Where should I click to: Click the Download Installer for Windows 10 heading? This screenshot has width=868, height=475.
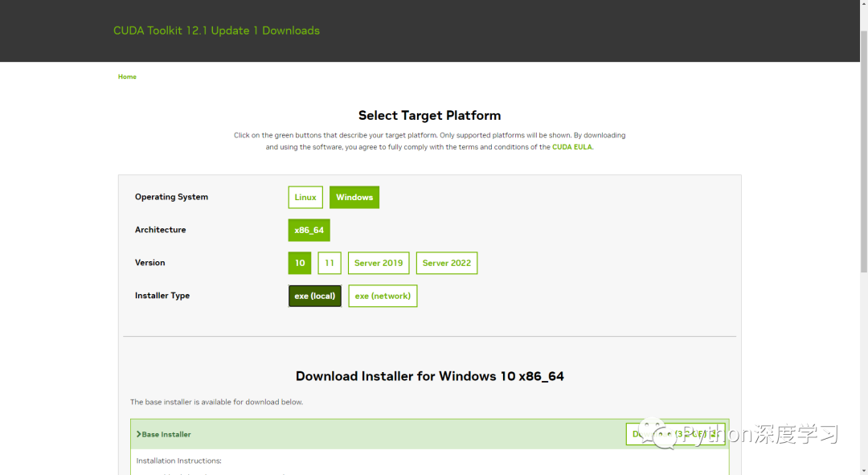[429, 376]
